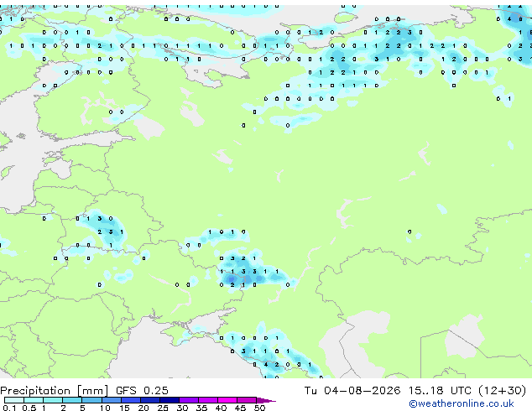The width and height of the screenshot is (532, 411).
Task: Click the "(12+30)" forecast run label
Action: coord(502,391)
